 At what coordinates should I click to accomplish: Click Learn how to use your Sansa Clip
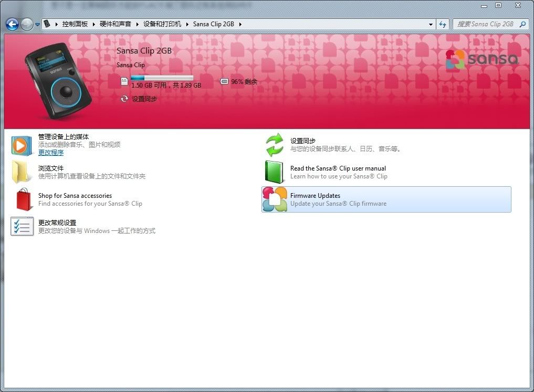(339, 176)
